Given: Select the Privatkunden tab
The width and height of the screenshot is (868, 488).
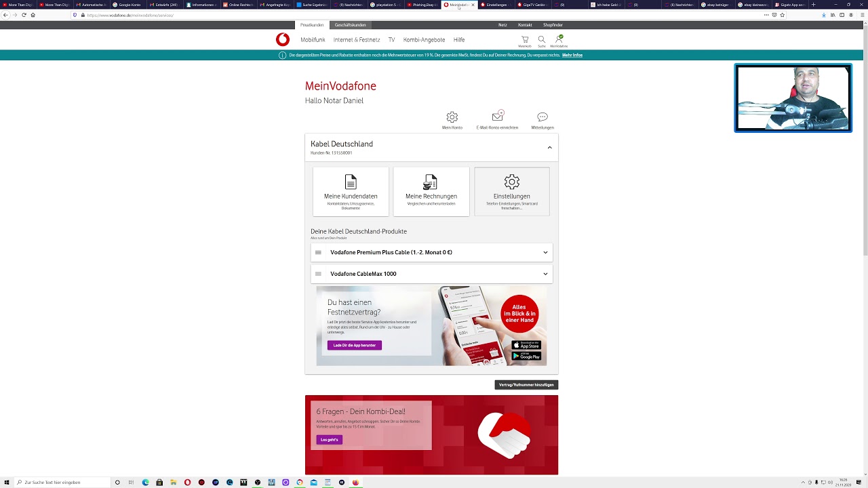Looking at the screenshot, I should click(312, 25).
